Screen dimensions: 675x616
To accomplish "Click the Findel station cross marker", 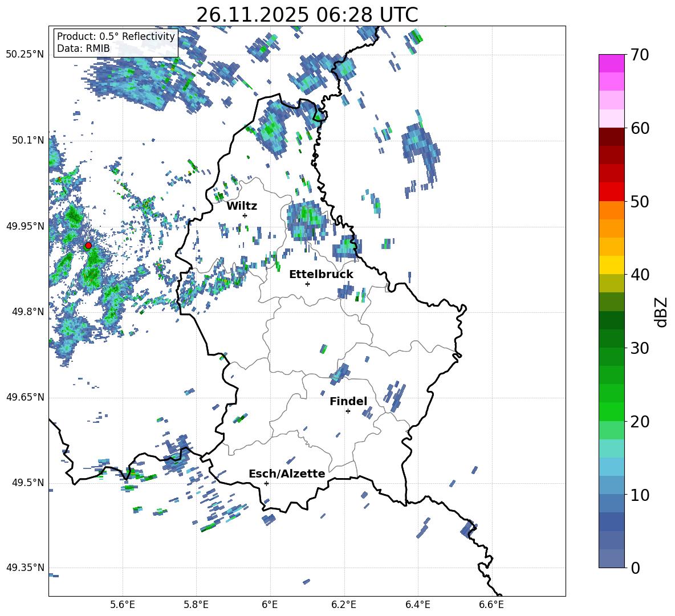I will 348,411.
